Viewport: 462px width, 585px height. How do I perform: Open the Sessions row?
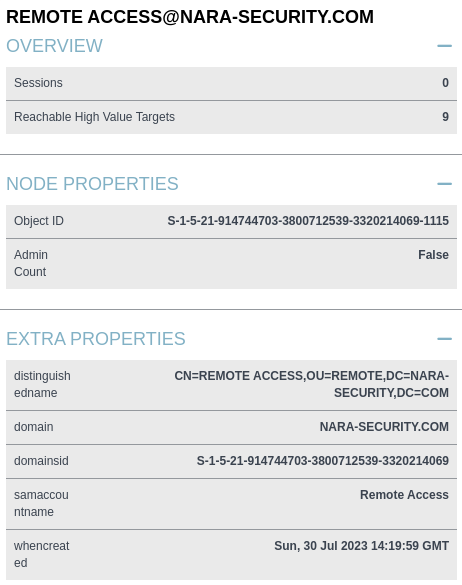tap(231, 83)
